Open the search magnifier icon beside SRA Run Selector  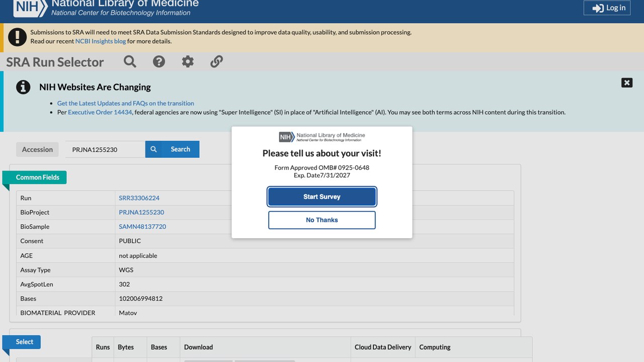click(x=130, y=62)
